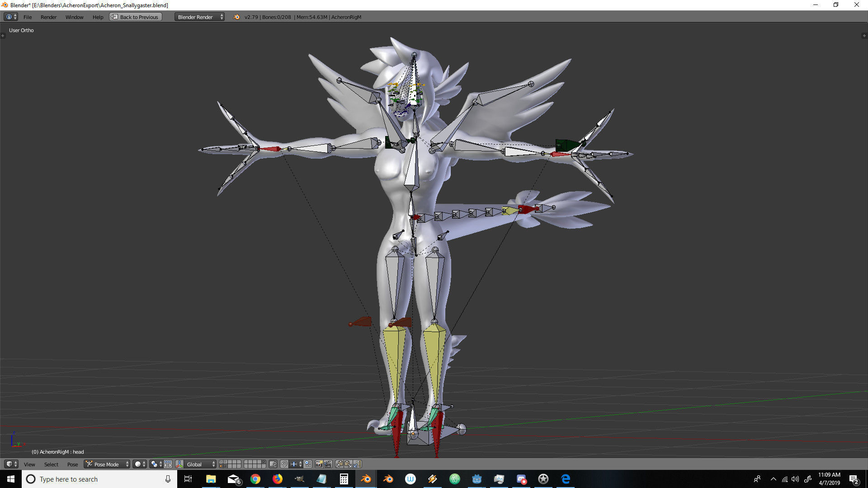The height and width of the screenshot is (488, 868).
Task: Click the Back to Previous button
Action: click(135, 17)
